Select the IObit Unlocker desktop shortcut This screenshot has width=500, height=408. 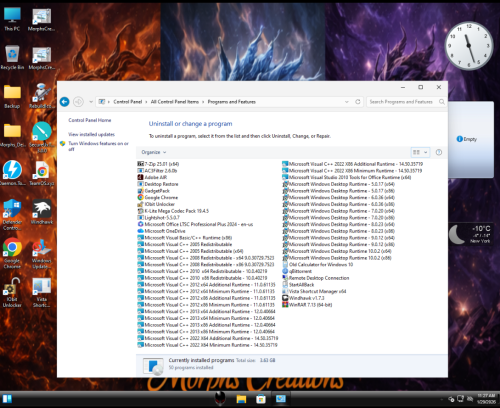[12, 292]
